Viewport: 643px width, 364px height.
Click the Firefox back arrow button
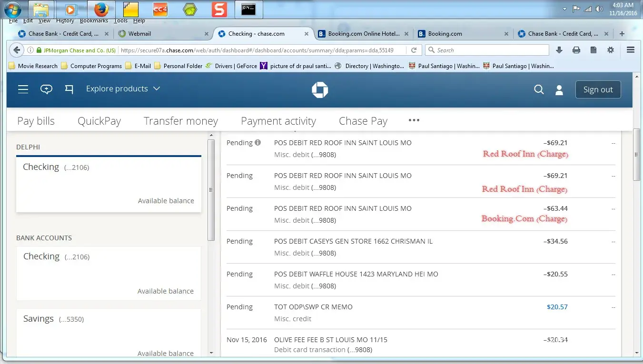pos(17,50)
